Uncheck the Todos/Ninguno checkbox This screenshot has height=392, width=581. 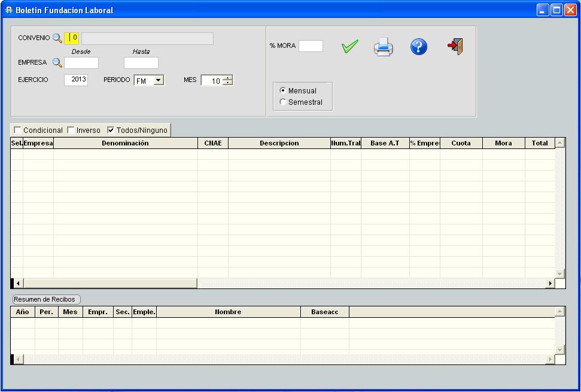tap(111, 130)
